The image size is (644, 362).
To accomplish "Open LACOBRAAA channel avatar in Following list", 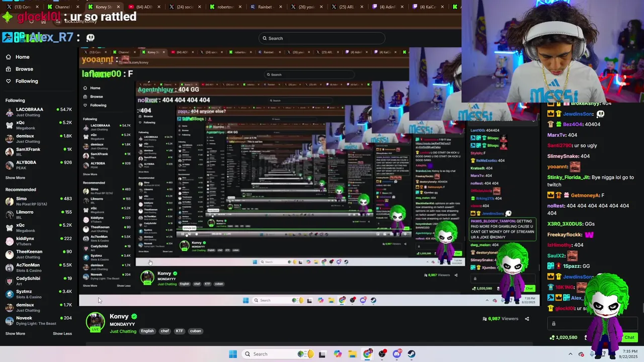I will click(10, 112).
